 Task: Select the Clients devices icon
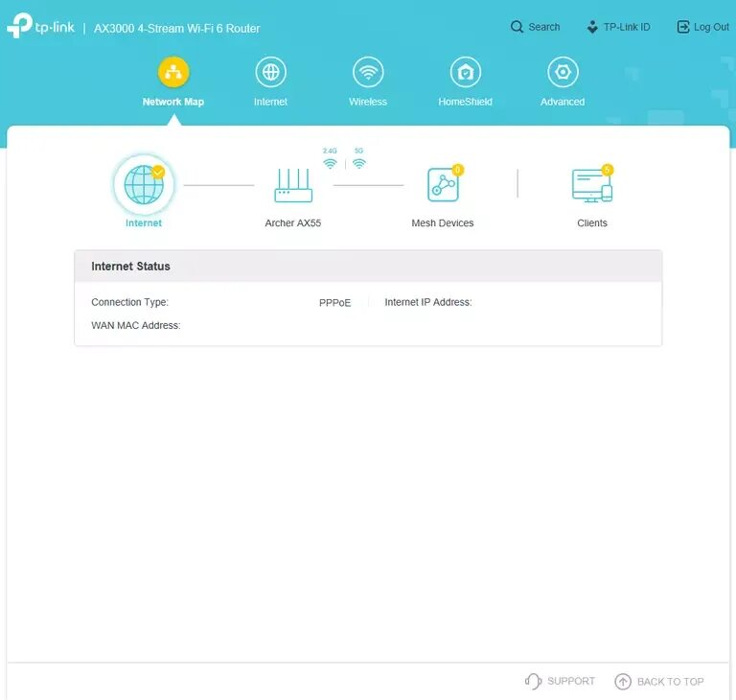592,186
